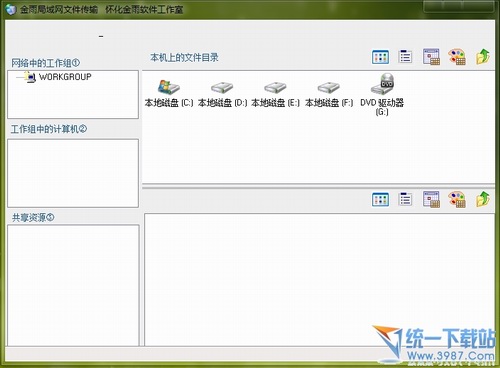Screen dimensions: 500x368
Task: Click palette icon in local directory toolbar
Action: [x=457, y=57]
